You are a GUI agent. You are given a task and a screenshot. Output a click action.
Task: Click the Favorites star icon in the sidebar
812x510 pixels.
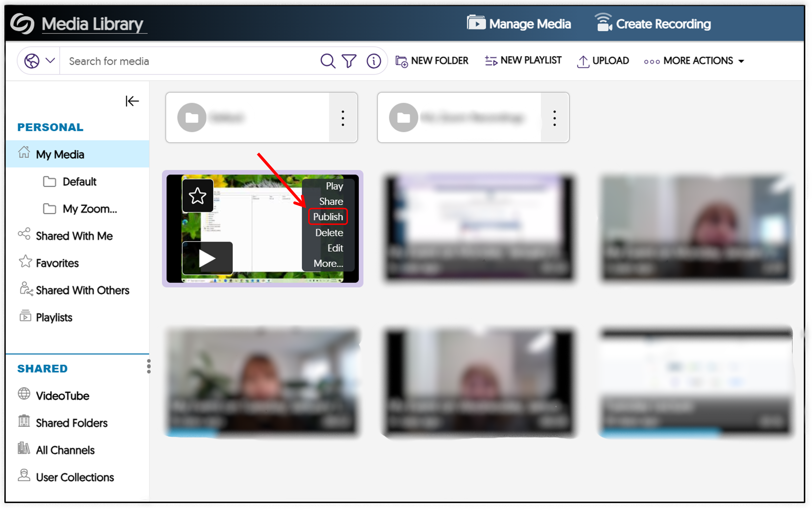coord(25,261)
